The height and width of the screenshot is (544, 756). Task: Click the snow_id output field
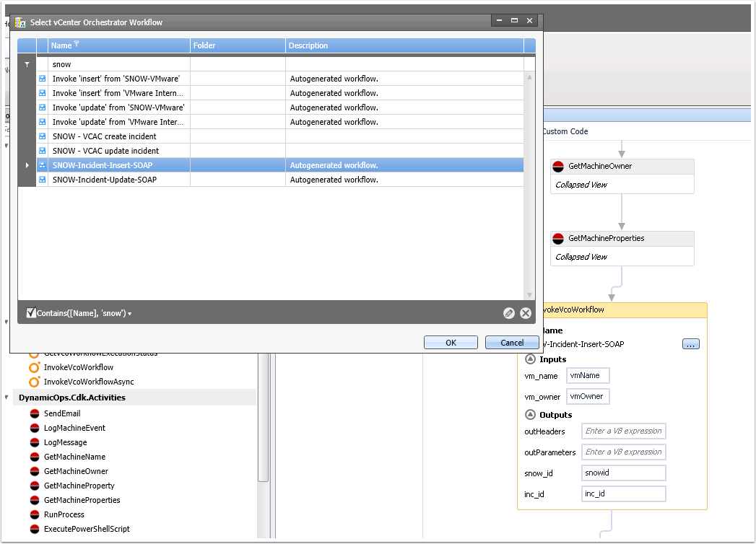coord(624,473)
